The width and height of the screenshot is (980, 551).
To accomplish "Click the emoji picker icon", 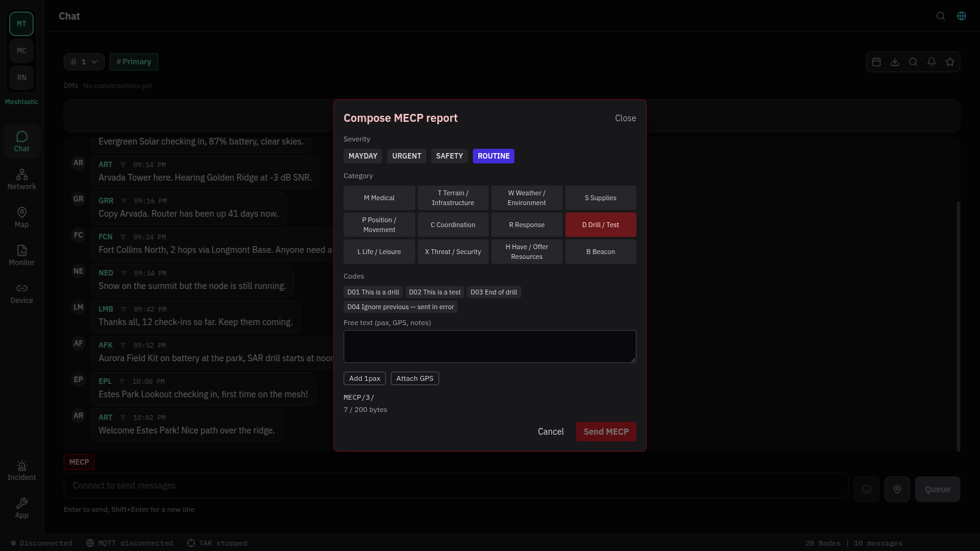I will 867,489.
